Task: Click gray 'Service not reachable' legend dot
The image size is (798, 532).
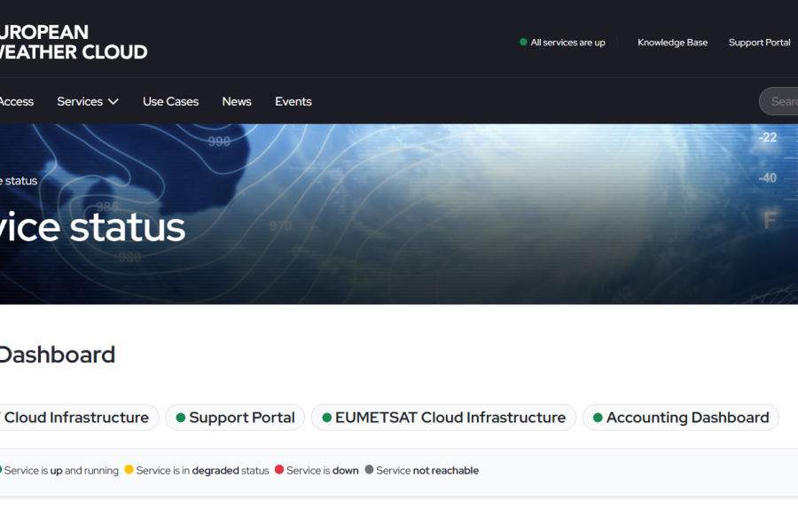Action: click(369, 469)
